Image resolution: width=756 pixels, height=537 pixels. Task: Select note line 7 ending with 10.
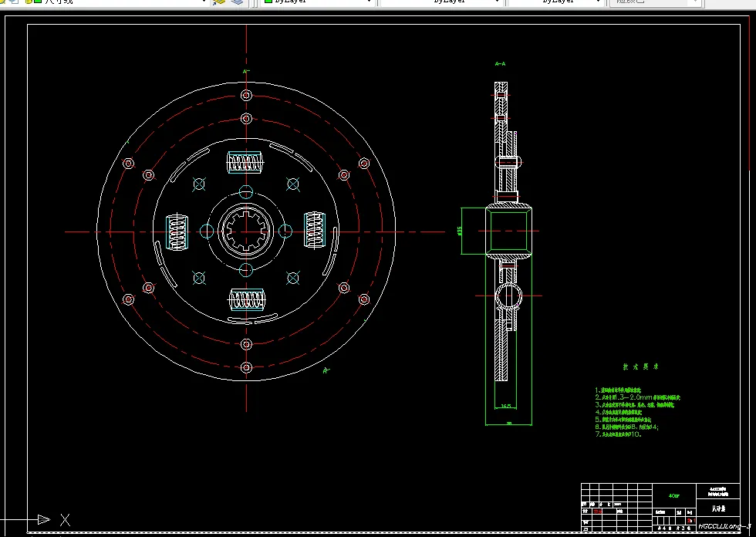[618, 434]
